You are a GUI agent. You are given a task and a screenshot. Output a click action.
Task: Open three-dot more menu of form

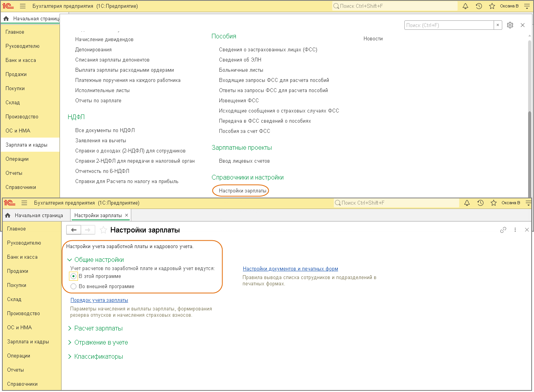(x=515, y=230)
